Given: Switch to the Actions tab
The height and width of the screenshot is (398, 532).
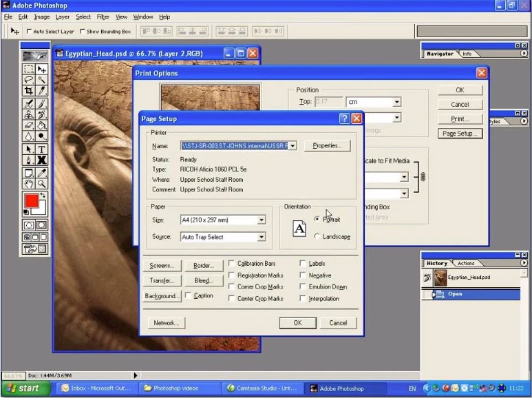Looking at the screenshot, I should (x=466, y=263).
